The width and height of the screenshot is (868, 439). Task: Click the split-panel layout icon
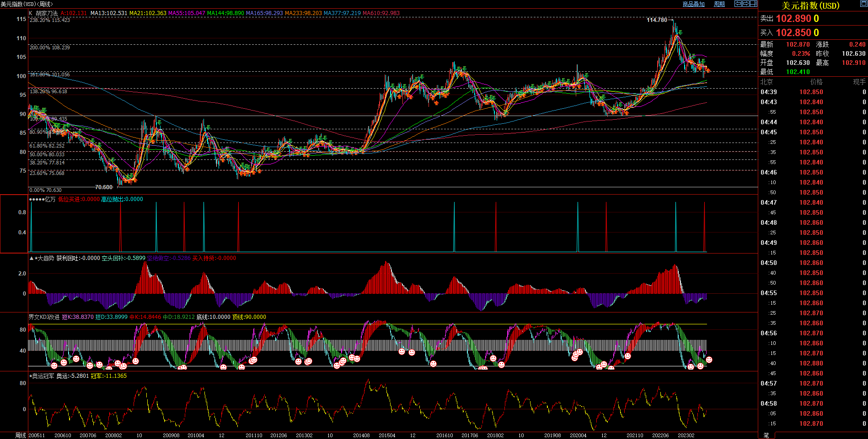click(x=753, y=4)
